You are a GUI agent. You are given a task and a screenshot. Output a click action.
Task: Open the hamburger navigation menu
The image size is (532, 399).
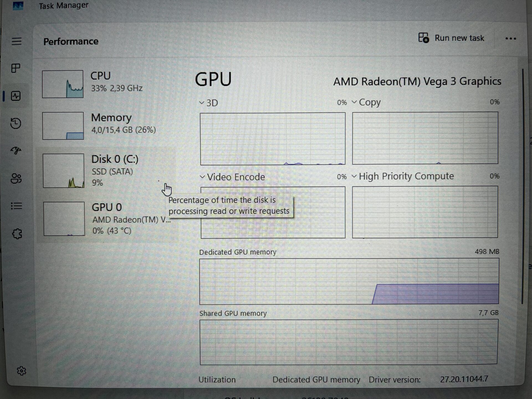pyautogui.click(x=16, y=41)
